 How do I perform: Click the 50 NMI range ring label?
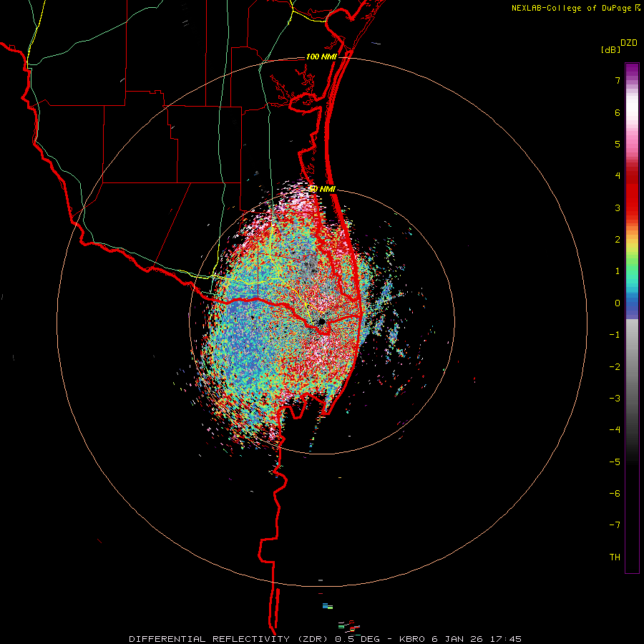coord(322,189)
